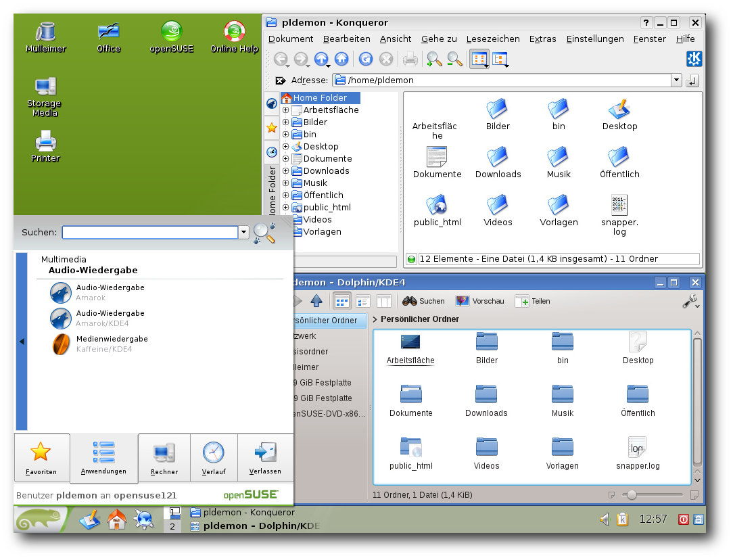
Task: Open the Bearbeiten menu
Action: pyautogui.click(x=346, y=39)
